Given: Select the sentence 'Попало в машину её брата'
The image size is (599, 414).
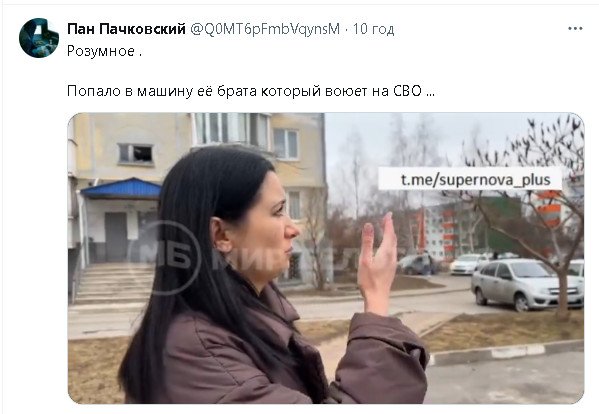Looking at the screenshot, I should 162,91.
